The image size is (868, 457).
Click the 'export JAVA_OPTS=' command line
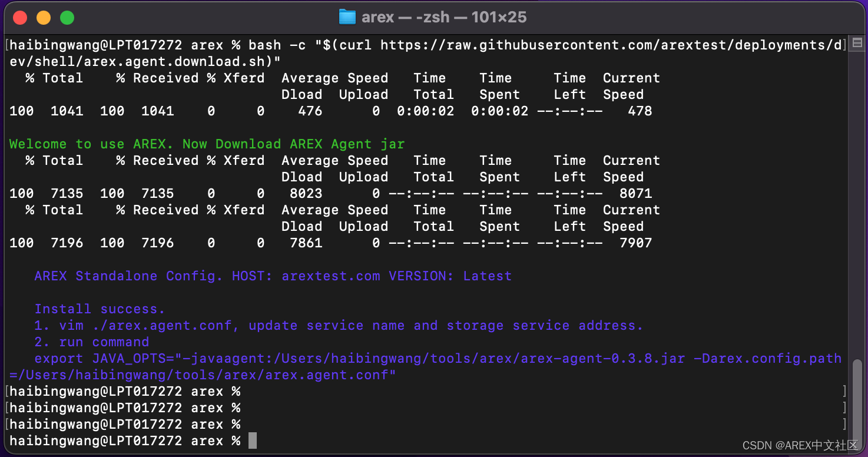tap(438, 359)
